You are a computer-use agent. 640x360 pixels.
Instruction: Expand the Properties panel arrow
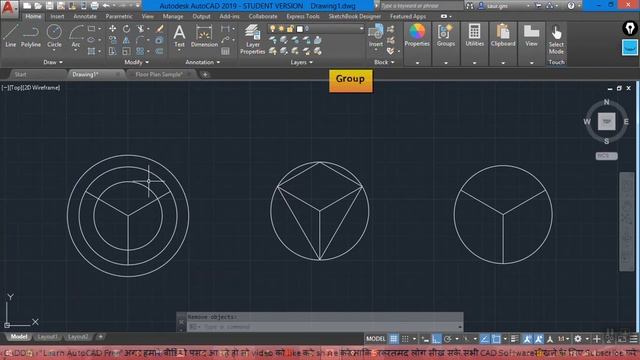point(417,63)
